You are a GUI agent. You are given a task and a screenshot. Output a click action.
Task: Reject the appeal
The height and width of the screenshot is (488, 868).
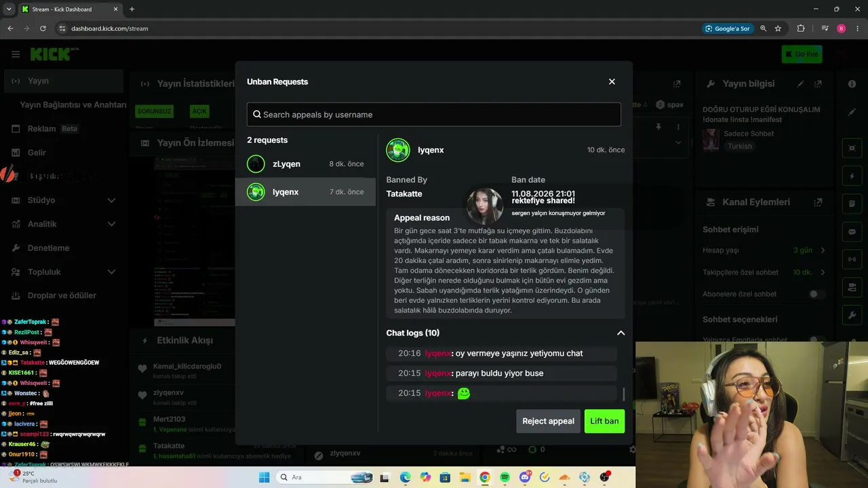(548, 421)
